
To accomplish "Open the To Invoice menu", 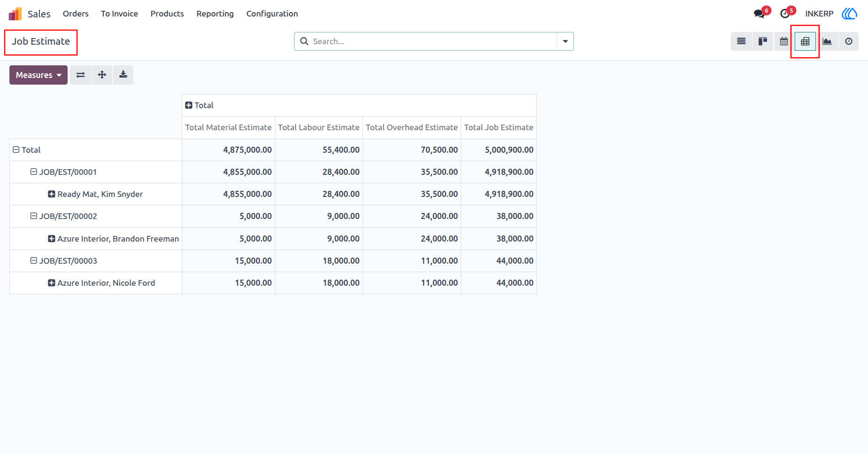I will pyautogui.click(x=119, y=14).
